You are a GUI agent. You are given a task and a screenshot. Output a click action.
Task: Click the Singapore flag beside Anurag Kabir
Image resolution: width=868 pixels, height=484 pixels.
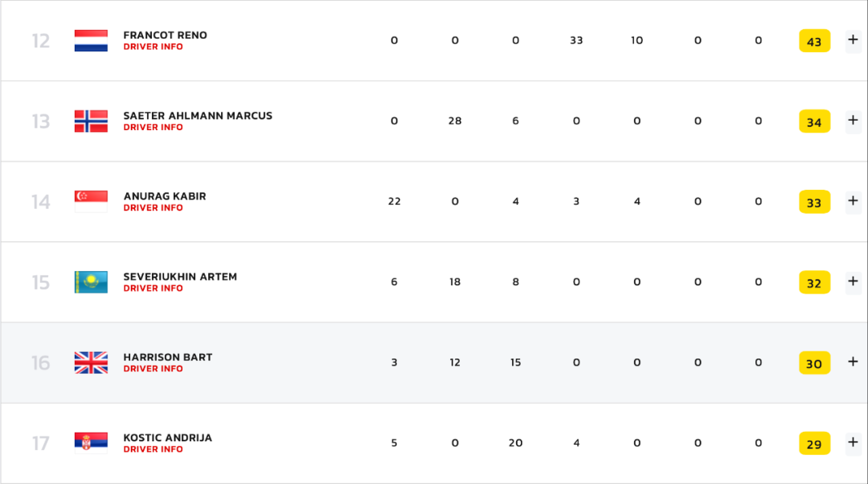coord(91,202)
